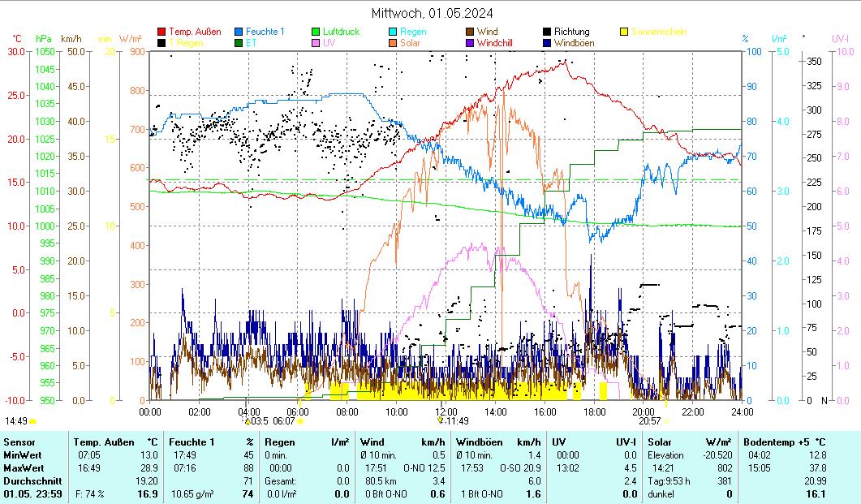Click the chart title Mittwoch, 01.05.2024
Image resolution: width=861 pixels, height=504 pixels.
tap(431, 13)
